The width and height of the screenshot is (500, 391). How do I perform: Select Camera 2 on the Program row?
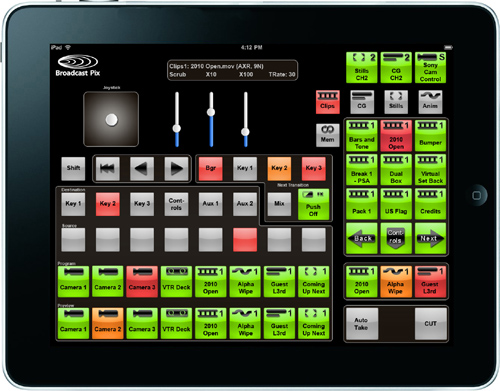pos(107,281)
